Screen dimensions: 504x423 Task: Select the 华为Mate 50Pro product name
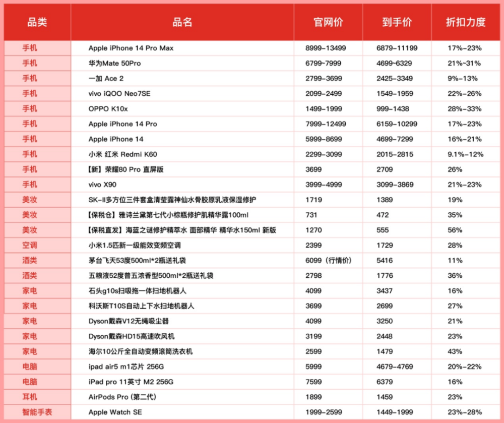point(114,64)
